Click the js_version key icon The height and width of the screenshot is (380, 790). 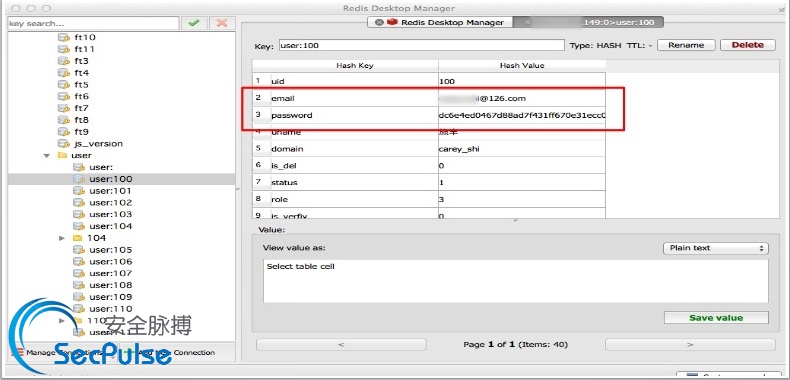[x=64, y=144]
